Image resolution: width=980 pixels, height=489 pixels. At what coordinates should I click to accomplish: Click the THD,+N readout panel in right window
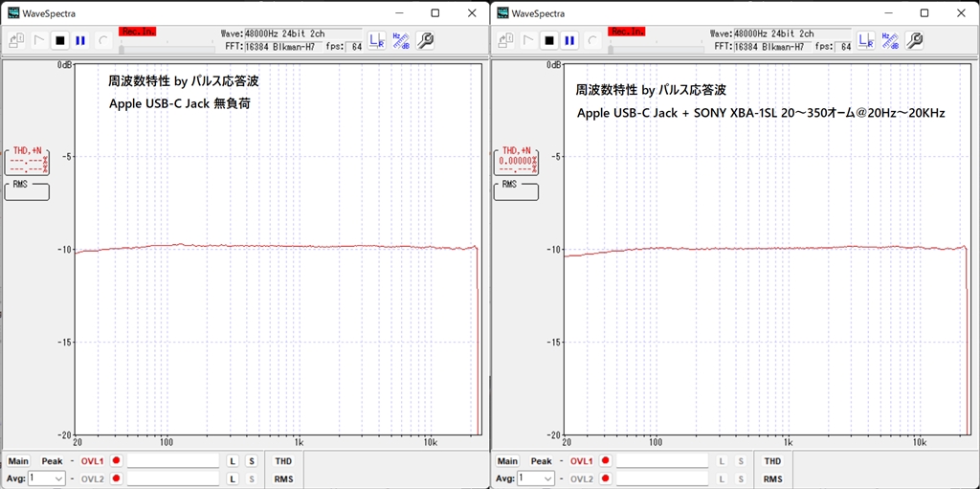(516, 161)
